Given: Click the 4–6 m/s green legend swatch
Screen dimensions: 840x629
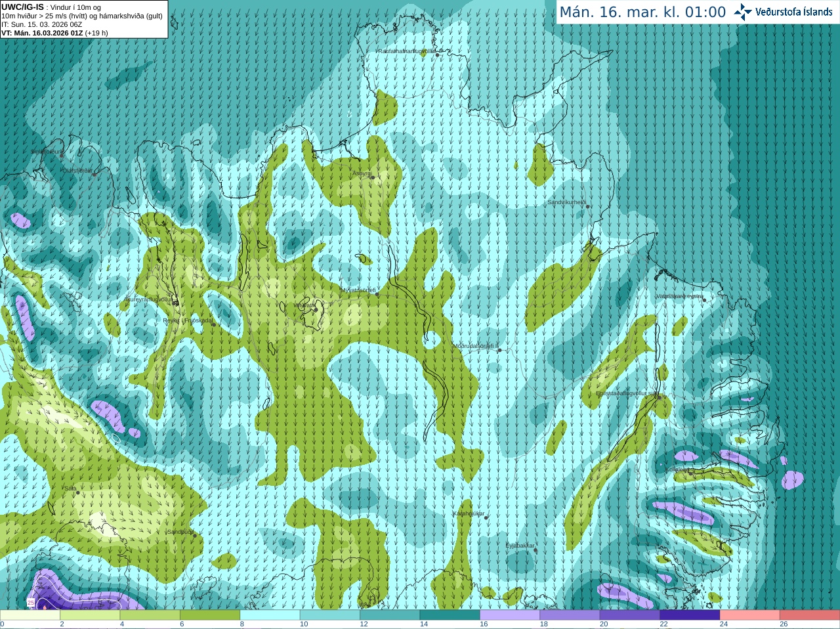Looking at the screenshot, I should point(150,615).
